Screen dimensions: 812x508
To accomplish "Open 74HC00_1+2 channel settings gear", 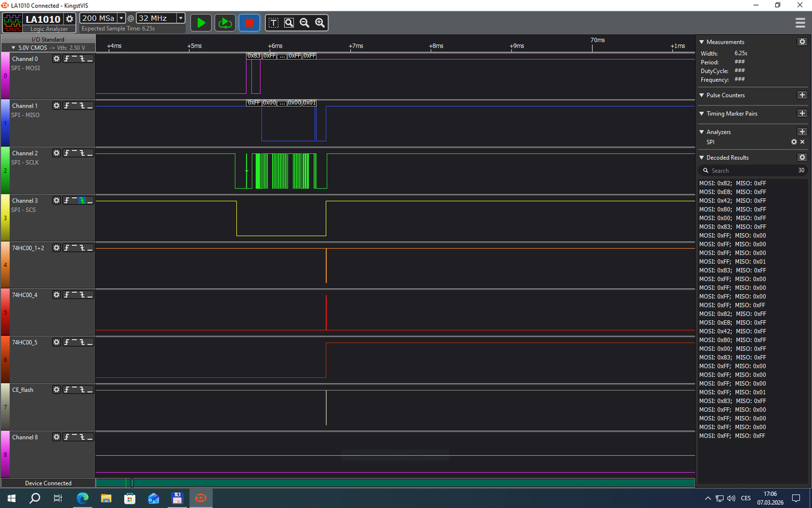I will (56, 248).
